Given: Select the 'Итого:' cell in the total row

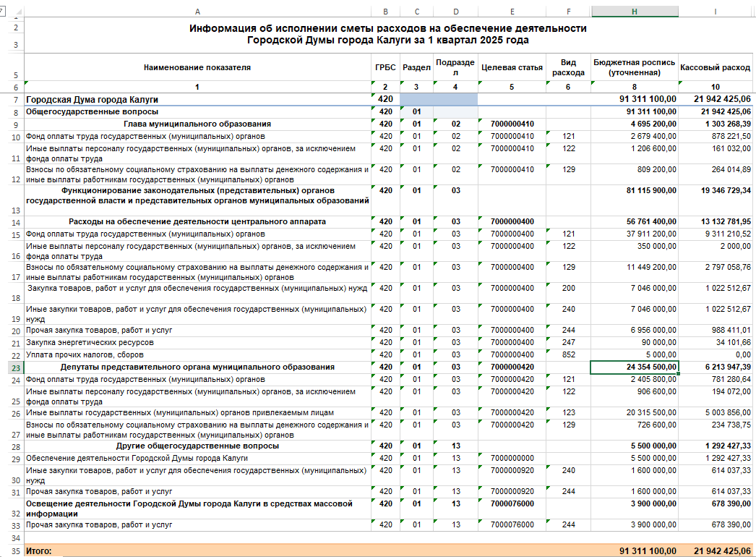Looking at the screenshot, I should (197, 550).
